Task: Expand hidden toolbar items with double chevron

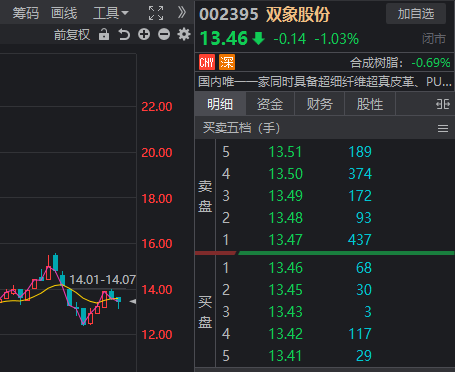Action: pyautogui.click(x=182, y=13)
